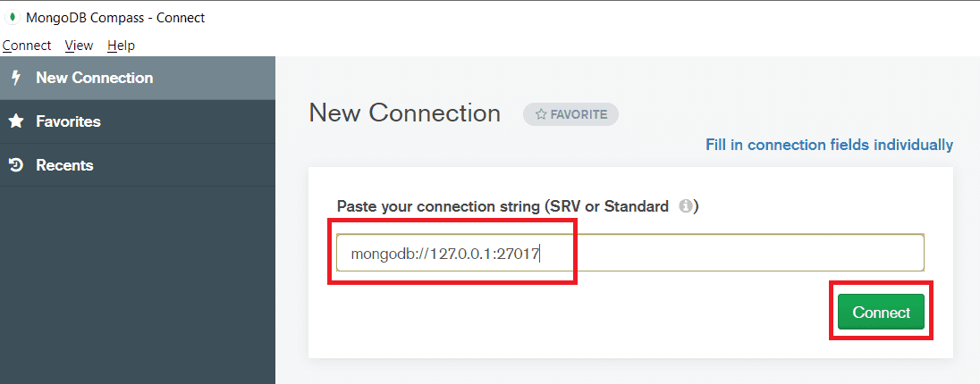Open the Connect menu
The image size is (980, 384).
[27, 46]
